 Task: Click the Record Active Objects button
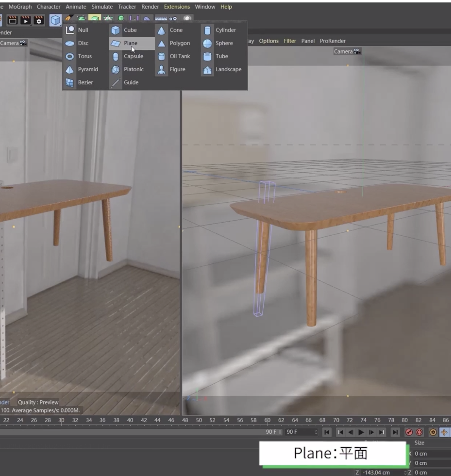tap(409, 432)
